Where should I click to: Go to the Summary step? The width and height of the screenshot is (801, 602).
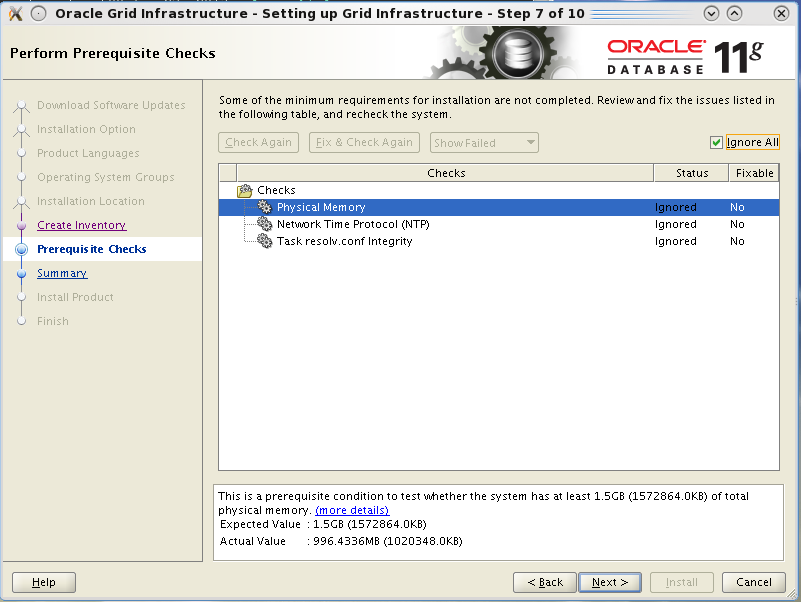tap(62, 273)
